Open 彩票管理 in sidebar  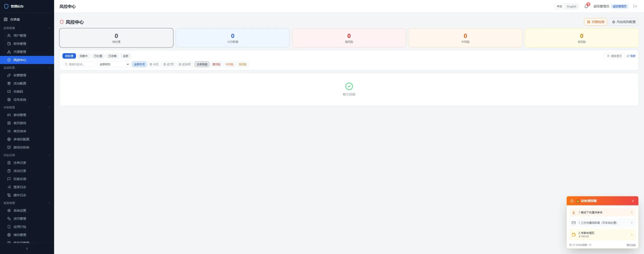(x=27, y=75)
